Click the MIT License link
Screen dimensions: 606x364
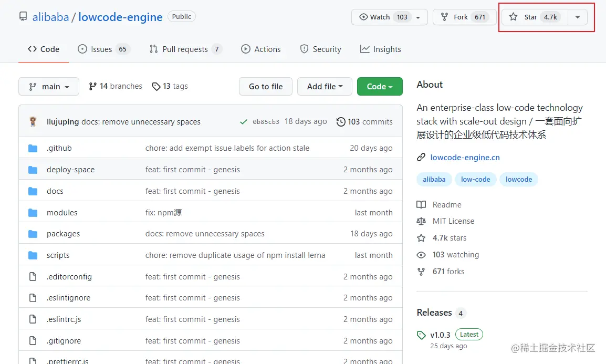pos(453,221)
